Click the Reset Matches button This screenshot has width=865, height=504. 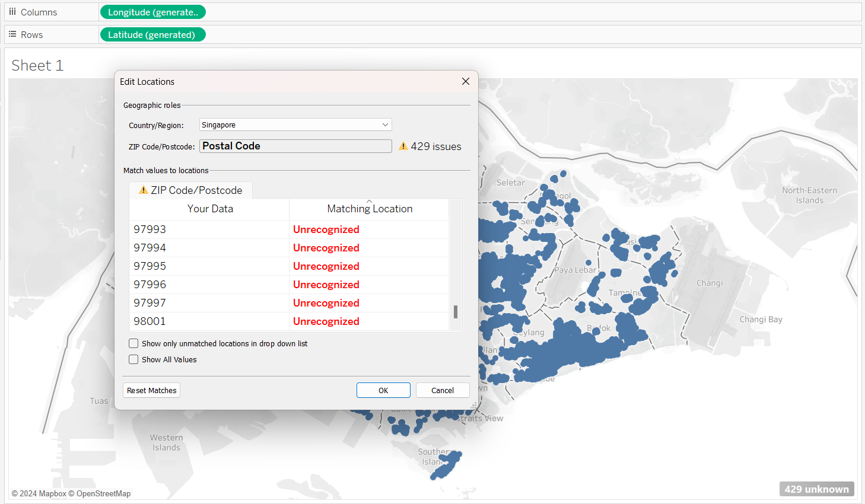(152, 391)
